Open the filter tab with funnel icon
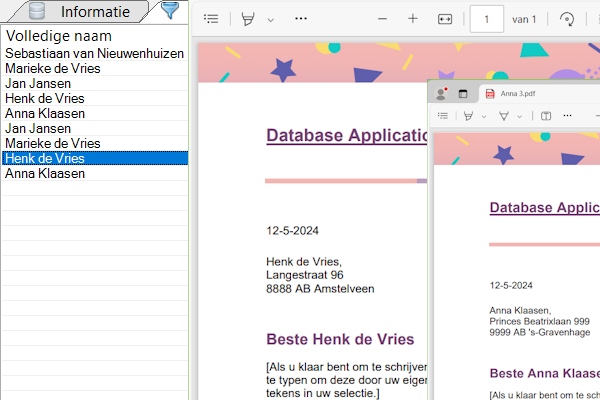 click(172, 11)
